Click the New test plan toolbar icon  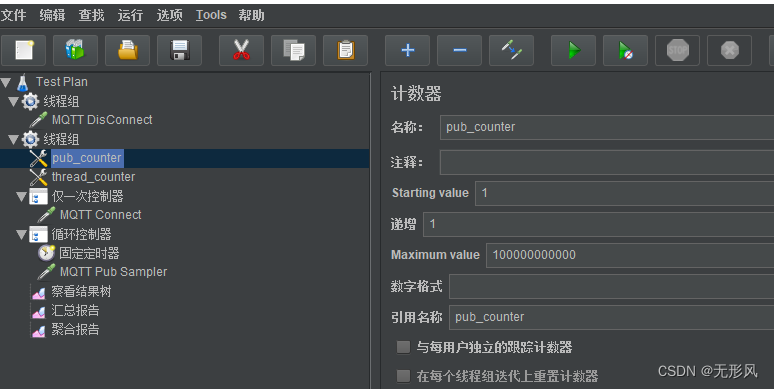(24, 50)
